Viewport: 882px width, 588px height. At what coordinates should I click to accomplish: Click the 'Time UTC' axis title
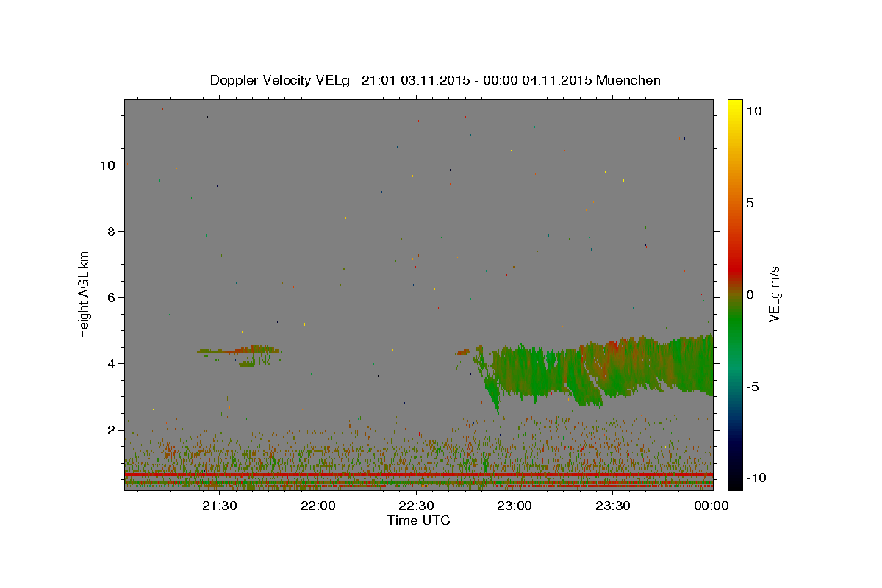pos(418,520)
